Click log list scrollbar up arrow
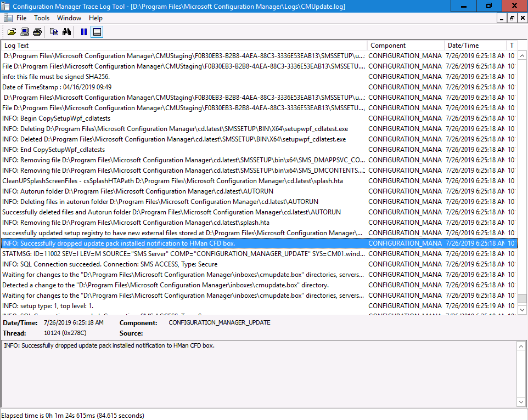 pyautogui.click(x=523, y=55)
